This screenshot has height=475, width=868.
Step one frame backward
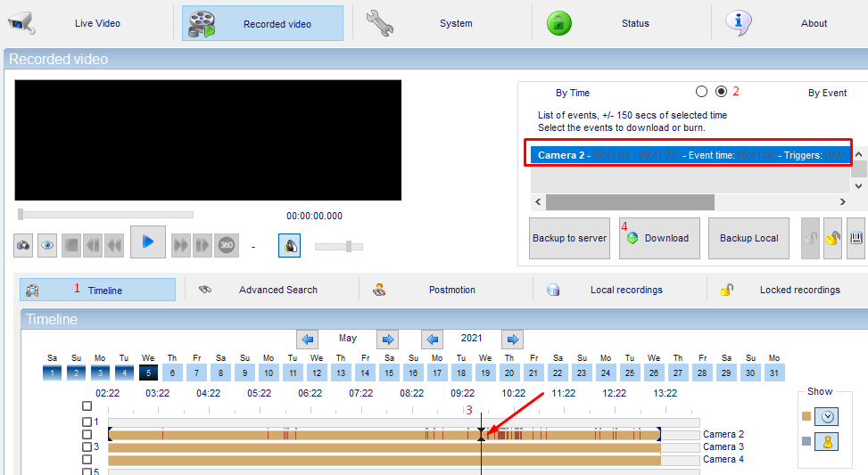[93, 245]
